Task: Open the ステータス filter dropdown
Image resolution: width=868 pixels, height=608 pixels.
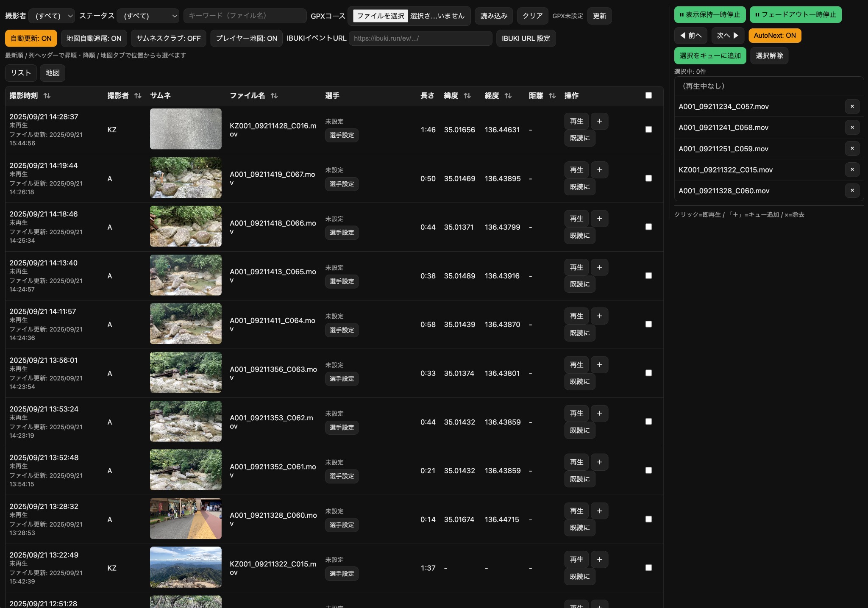Action: click(x=148, y=16)
